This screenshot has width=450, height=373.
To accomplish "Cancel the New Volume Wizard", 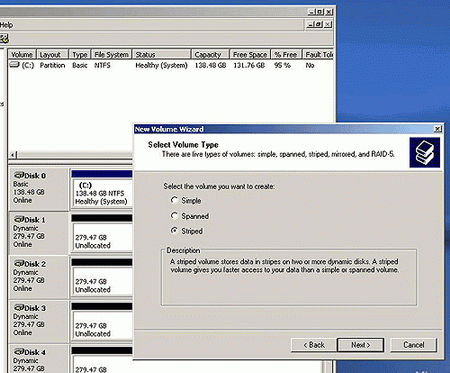I will [x=413, y=345].
